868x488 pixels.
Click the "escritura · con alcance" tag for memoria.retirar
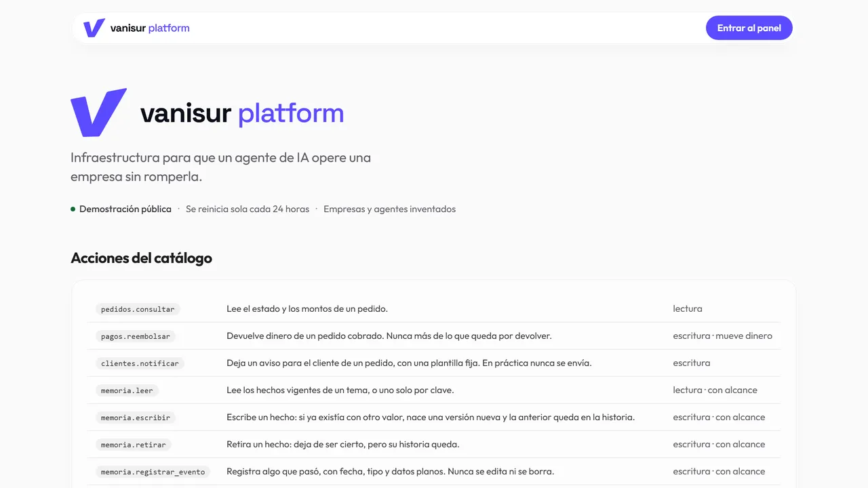(719, 445)
